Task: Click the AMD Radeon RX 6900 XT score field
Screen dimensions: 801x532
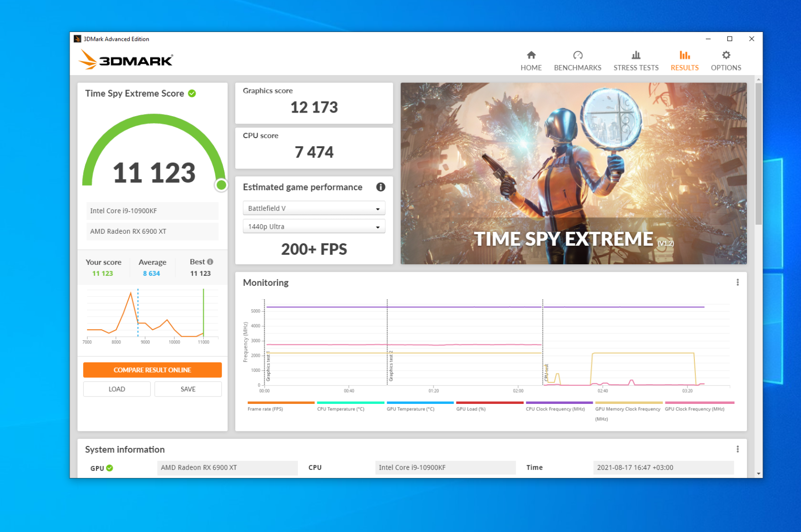Action: point(152,231)
